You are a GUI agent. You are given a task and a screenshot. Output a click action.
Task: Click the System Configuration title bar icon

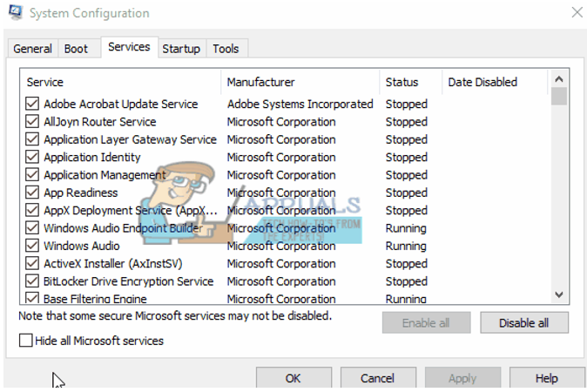14,13
